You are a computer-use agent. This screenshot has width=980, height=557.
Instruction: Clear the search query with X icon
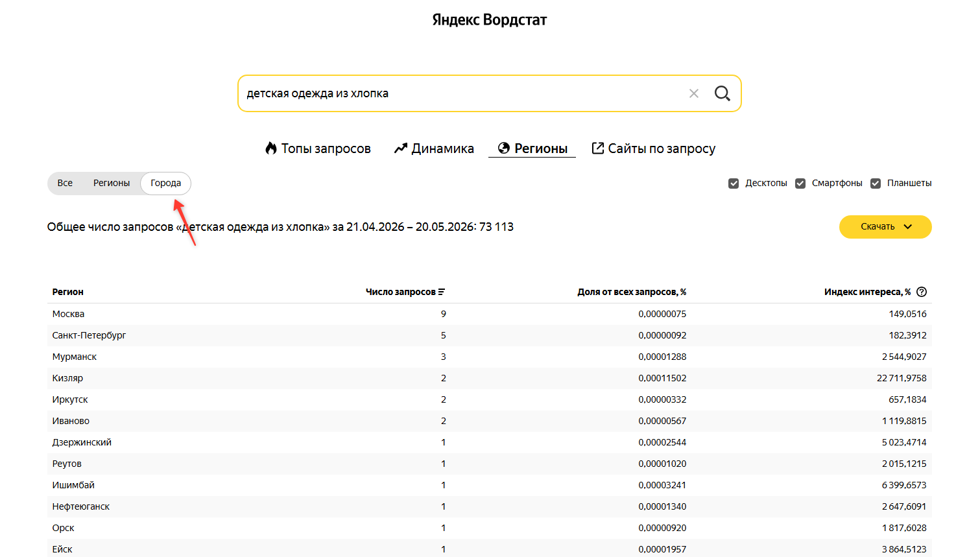(x=693, y=93)
